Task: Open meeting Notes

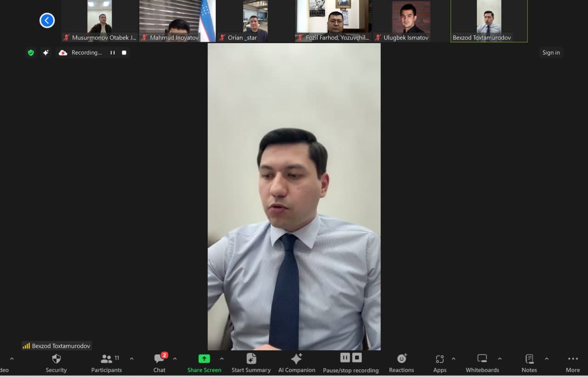Action: click(529, 362)
